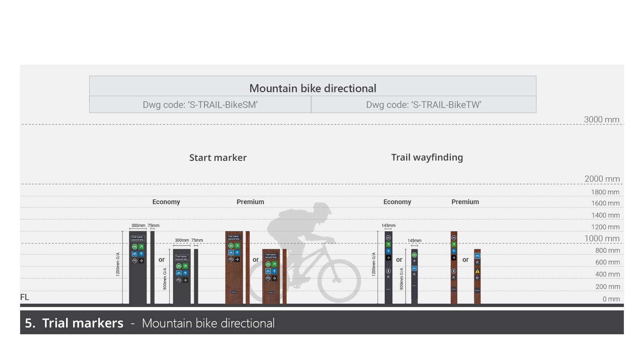Select the 'S-TRAIL-BikeTW' drawing code cell
This screenshot has height=362, width=644.
[x=424, y=105]
